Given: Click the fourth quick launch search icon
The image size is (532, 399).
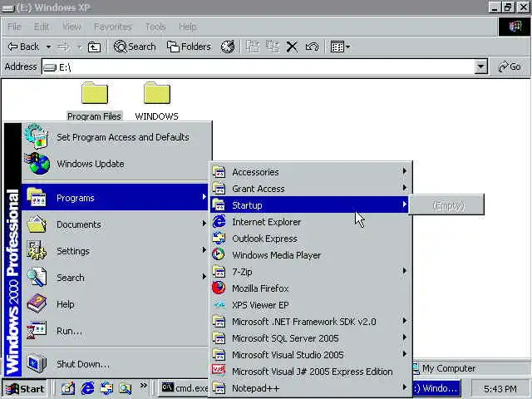Looking at the screenshot, I should (126, 388).
